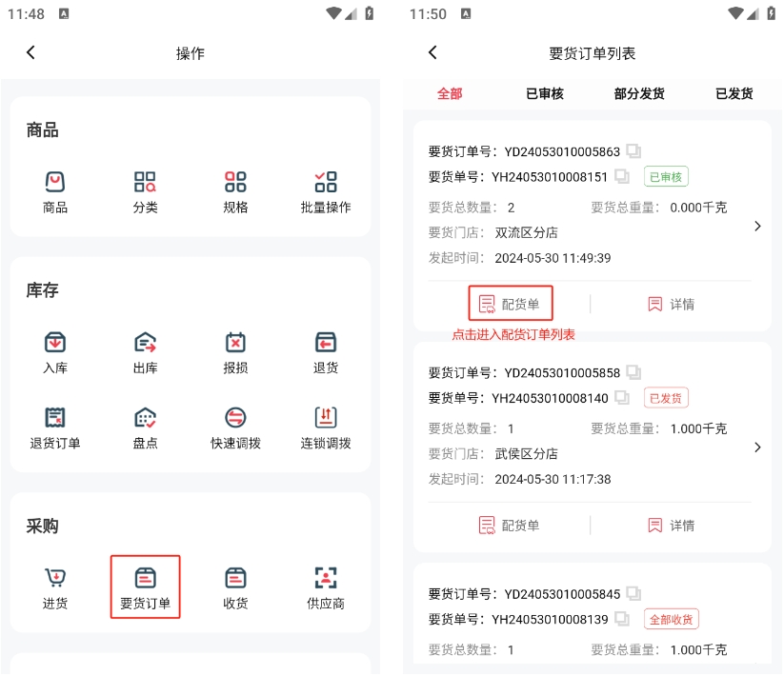Screen dimensions: 784x676
Task: Copy order number YD24053010005863
Action: click(x=634, y=151)
